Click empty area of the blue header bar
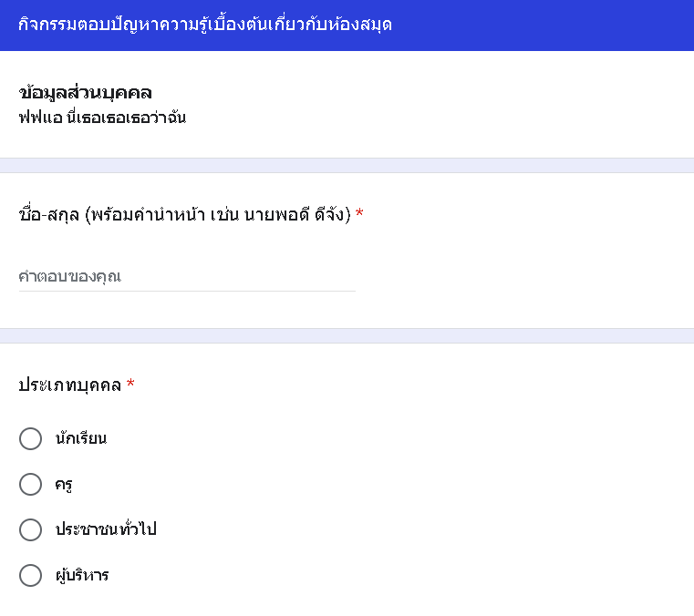 (547, 25)
